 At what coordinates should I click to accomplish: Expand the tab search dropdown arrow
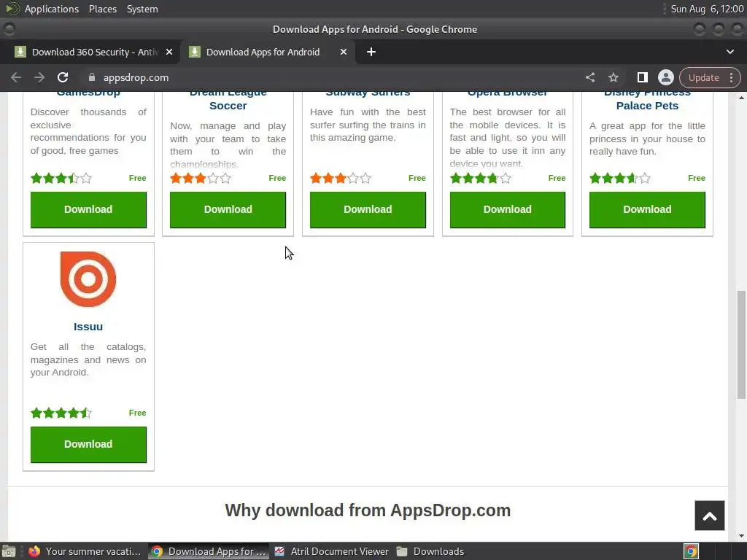[x=730, y=52]
